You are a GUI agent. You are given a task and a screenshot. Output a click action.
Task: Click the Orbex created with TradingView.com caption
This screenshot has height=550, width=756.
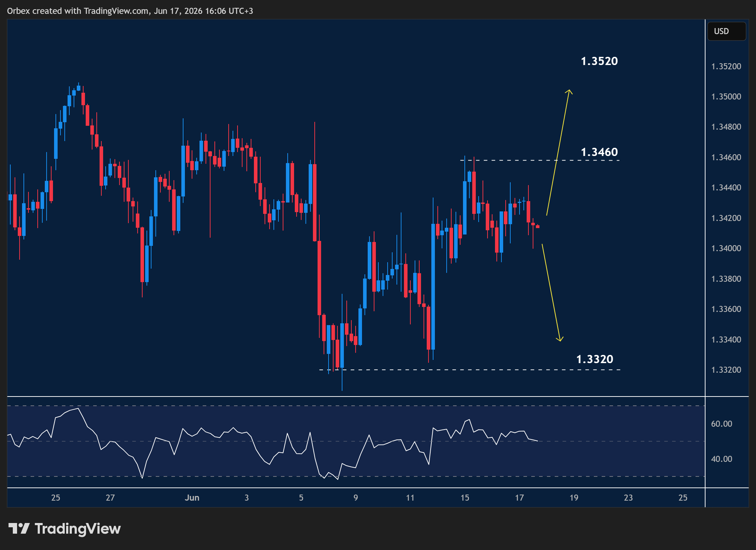point(130,11)
